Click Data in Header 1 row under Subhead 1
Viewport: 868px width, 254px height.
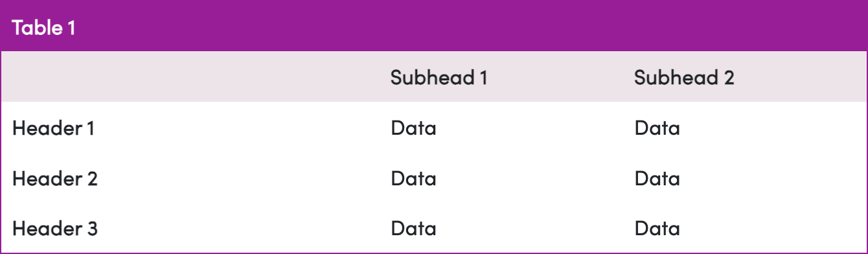tap(413, 128)
